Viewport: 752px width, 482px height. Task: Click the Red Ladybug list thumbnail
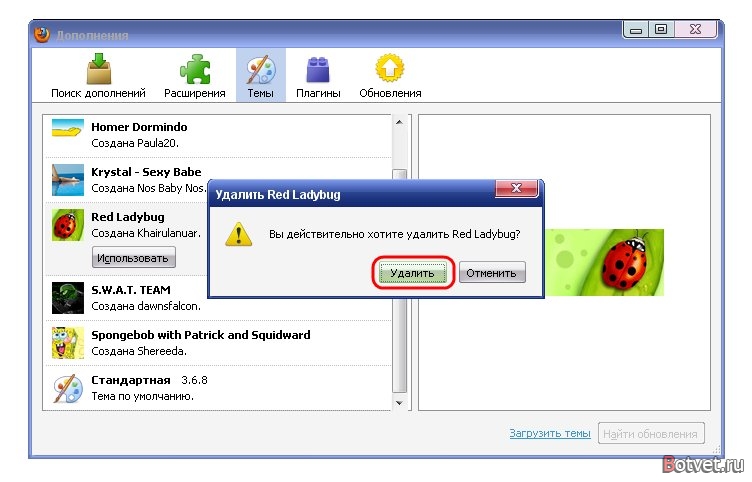tap(68, 225)
